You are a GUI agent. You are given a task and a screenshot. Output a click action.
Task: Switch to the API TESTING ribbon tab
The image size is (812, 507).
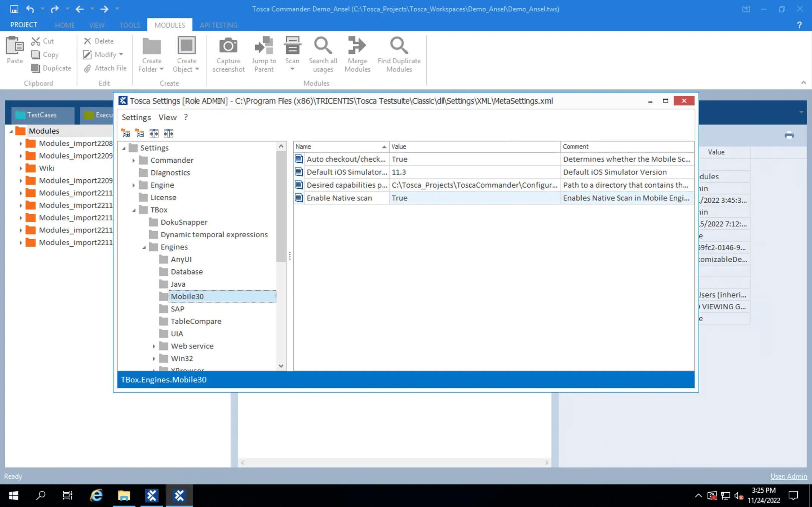[218, 25]
